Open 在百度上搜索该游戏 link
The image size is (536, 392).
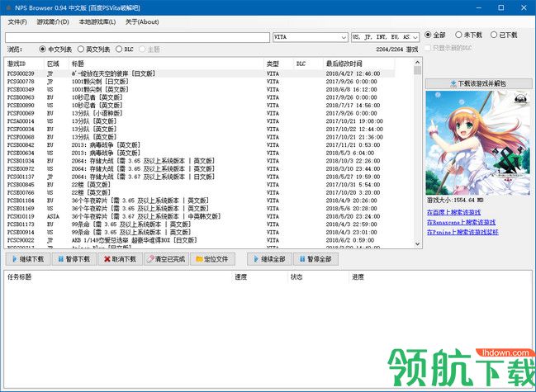click(453, 212)
